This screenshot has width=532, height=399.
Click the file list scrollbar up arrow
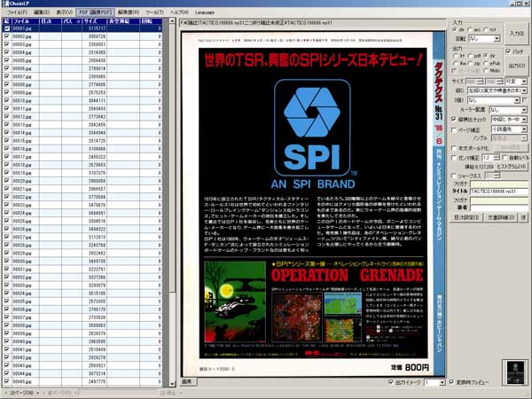(172, 21)
